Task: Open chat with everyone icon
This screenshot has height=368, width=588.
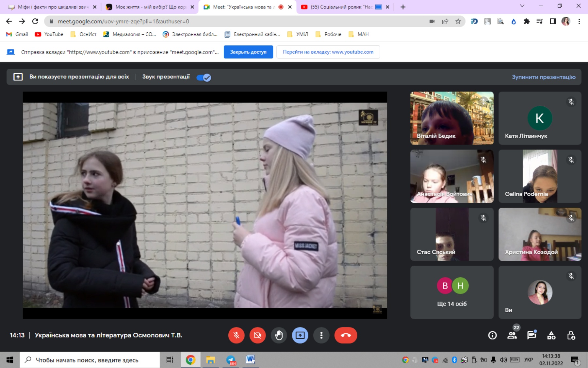Action: [531, 335]
